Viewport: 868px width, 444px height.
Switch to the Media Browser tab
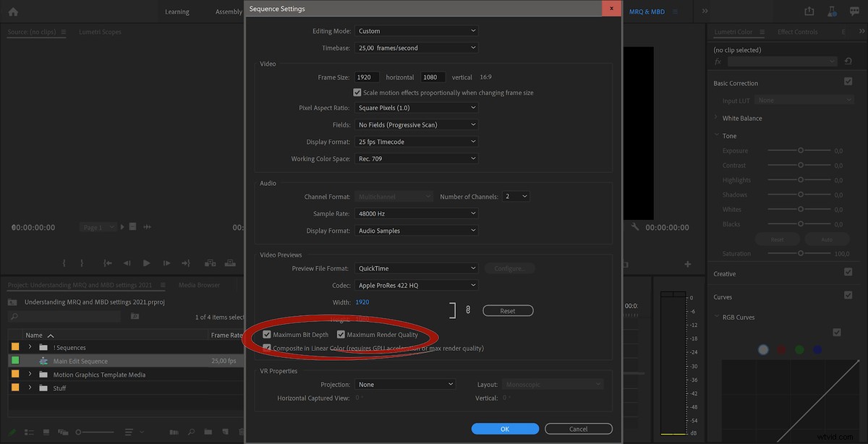(199, 285)
